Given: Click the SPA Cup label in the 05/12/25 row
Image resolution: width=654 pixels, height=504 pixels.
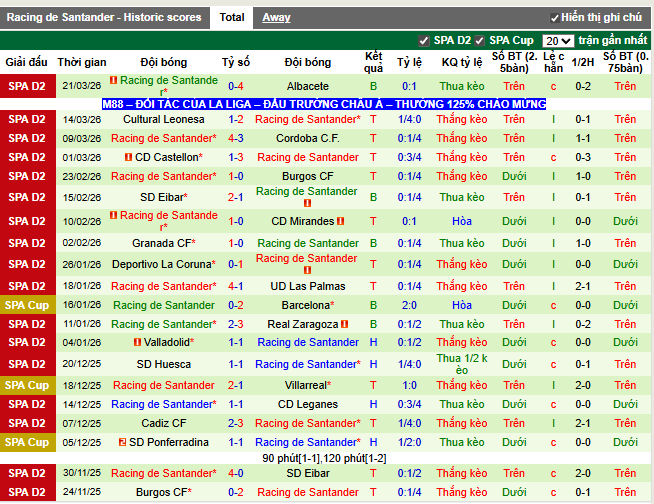Looking at the screenshot, I should tap(27, 442).
